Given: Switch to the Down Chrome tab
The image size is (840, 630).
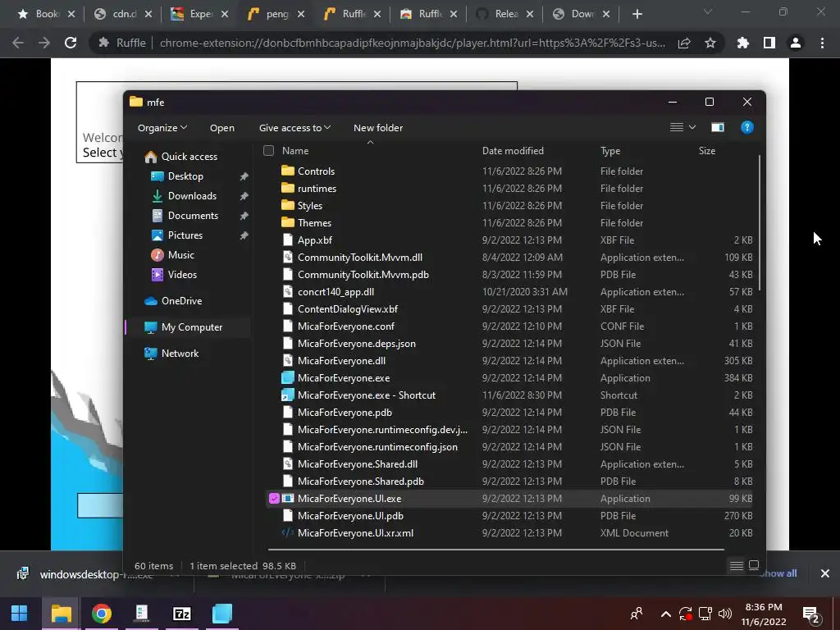Looking at the screenshot, I should [581, 14].
